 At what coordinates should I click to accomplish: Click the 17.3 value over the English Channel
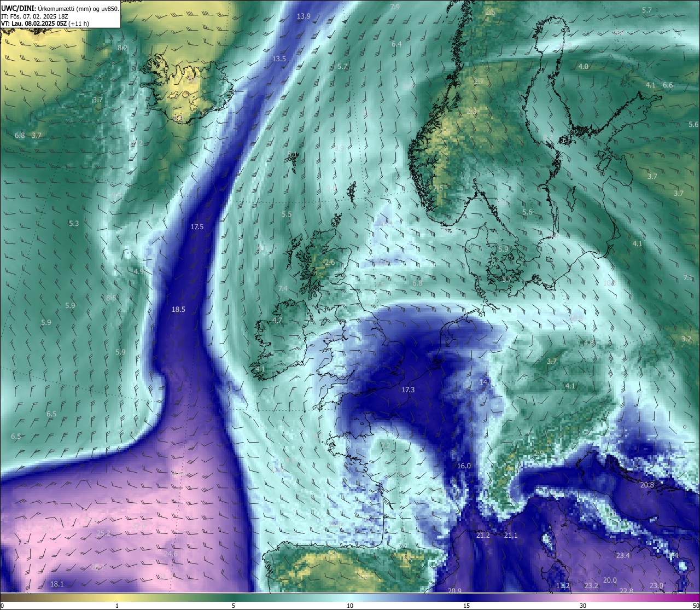coord(408,390)
